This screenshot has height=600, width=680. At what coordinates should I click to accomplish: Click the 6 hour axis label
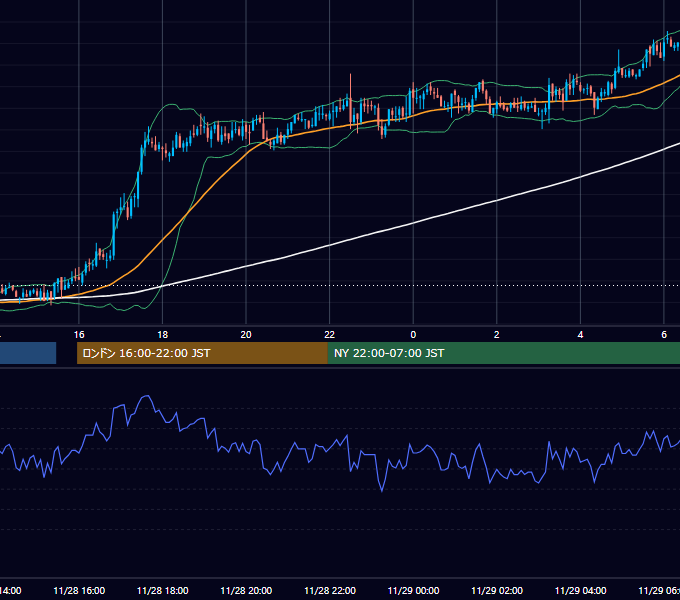(x=664, y=334)
